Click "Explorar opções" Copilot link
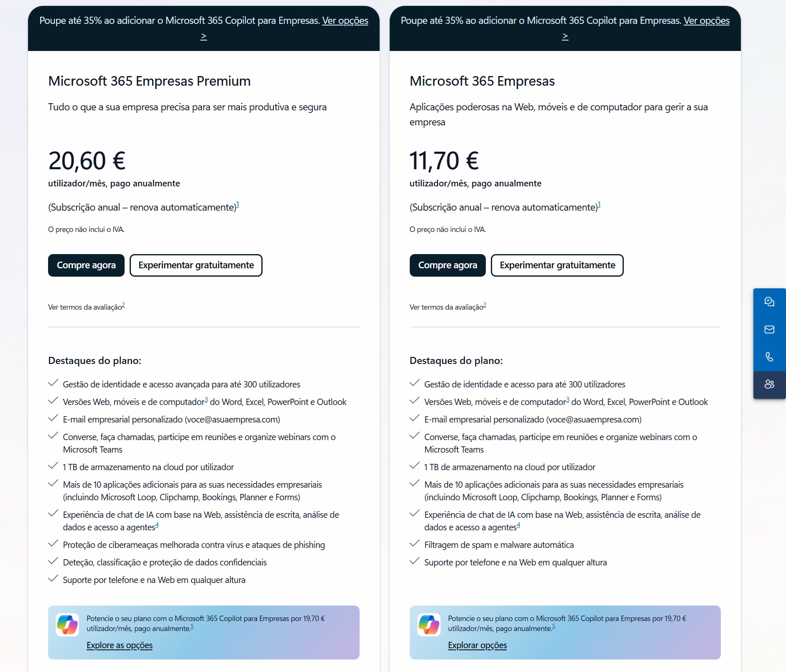786x672 pixels. point(477,645)
